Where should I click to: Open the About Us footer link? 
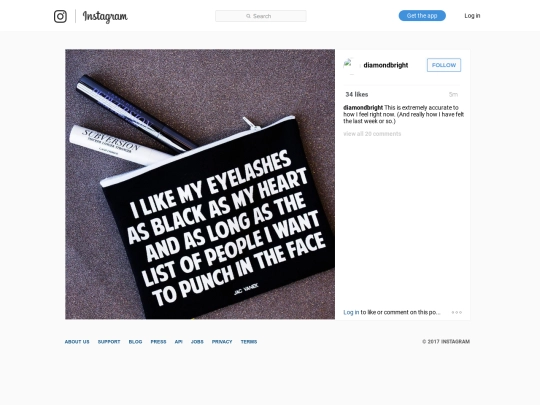pos(77,342)
